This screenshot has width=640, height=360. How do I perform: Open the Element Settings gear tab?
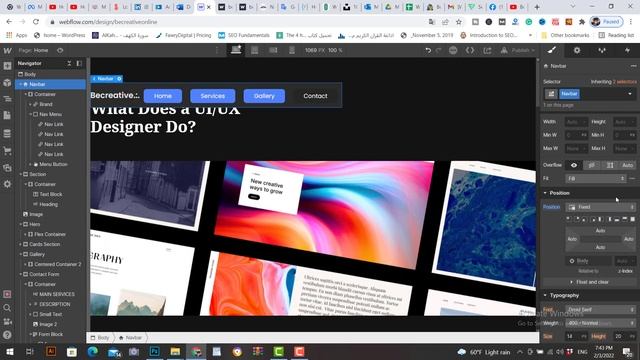(577, 50)
